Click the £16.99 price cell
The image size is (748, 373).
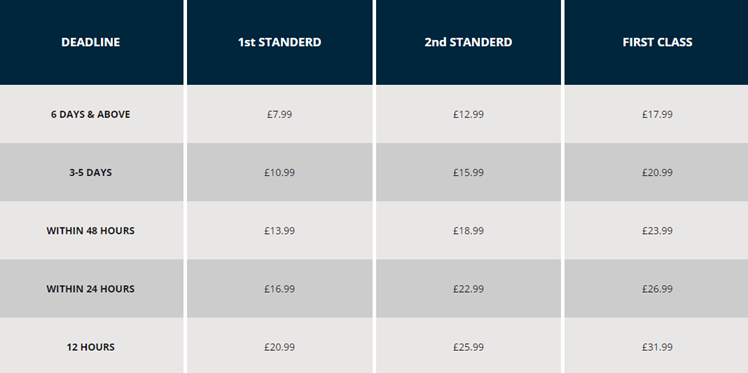[280, 289]
